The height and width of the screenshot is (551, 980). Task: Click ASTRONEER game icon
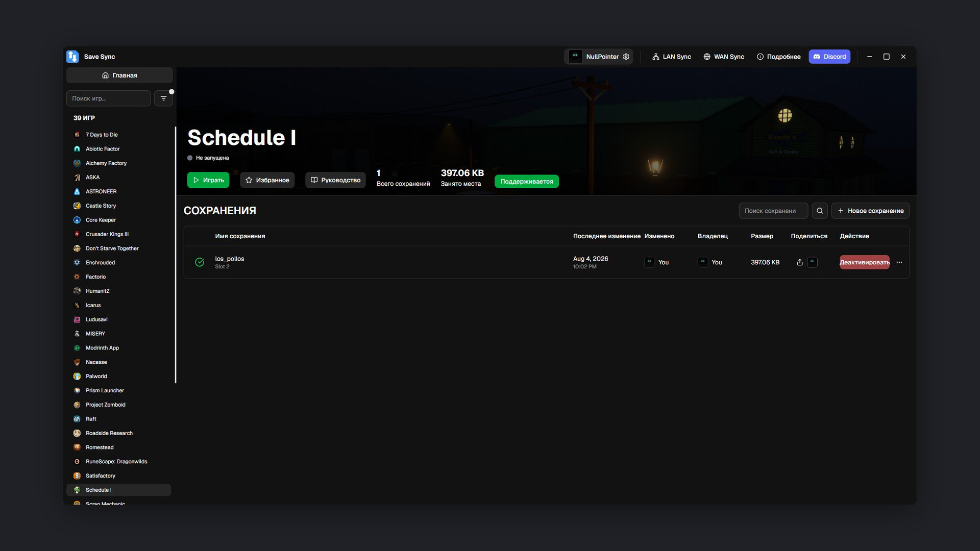(77, 192)
